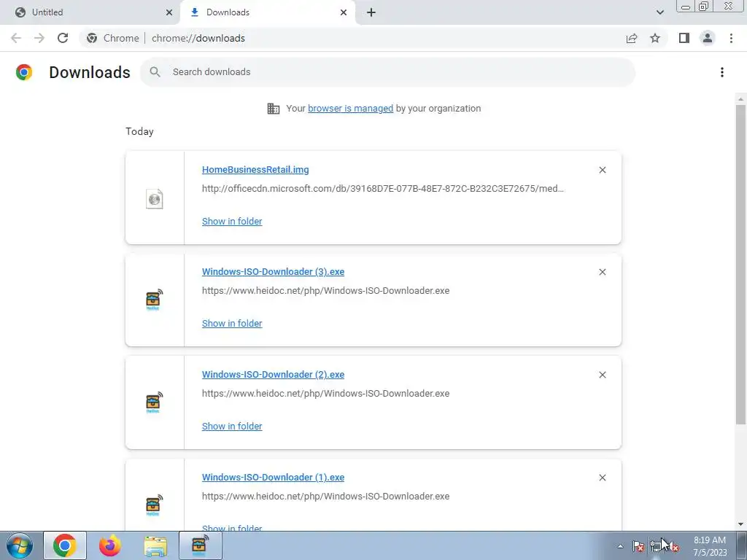Focus the Search downloads field

point(387,72)
